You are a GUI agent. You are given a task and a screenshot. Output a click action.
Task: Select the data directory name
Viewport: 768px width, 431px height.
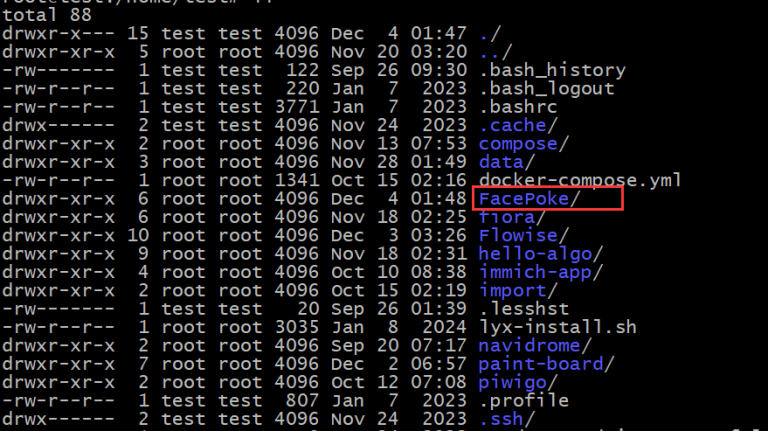pyautogui.click(x=502, y=162)
